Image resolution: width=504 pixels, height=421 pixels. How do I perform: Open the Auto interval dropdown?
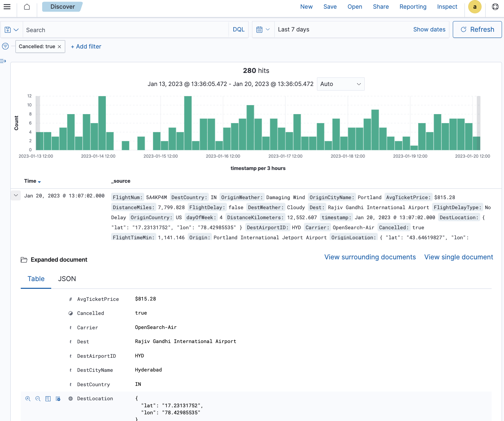click(x=341, y=84)
